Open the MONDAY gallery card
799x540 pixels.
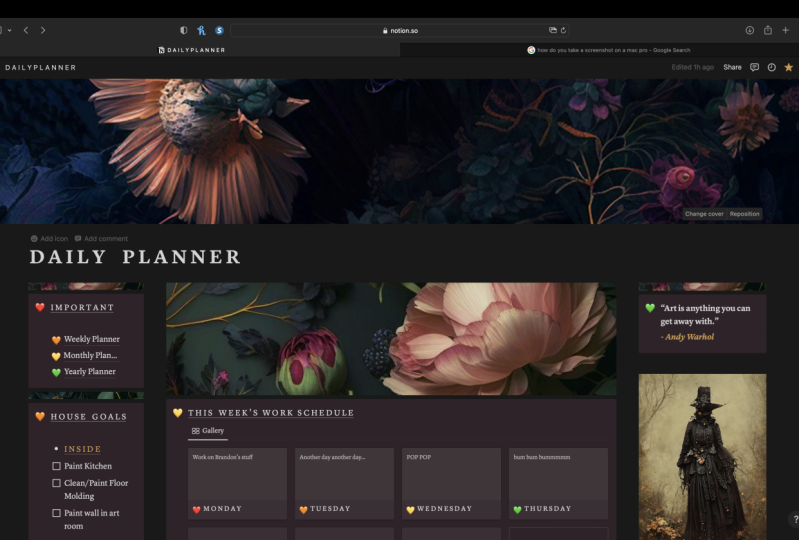[x=237, y=483]
